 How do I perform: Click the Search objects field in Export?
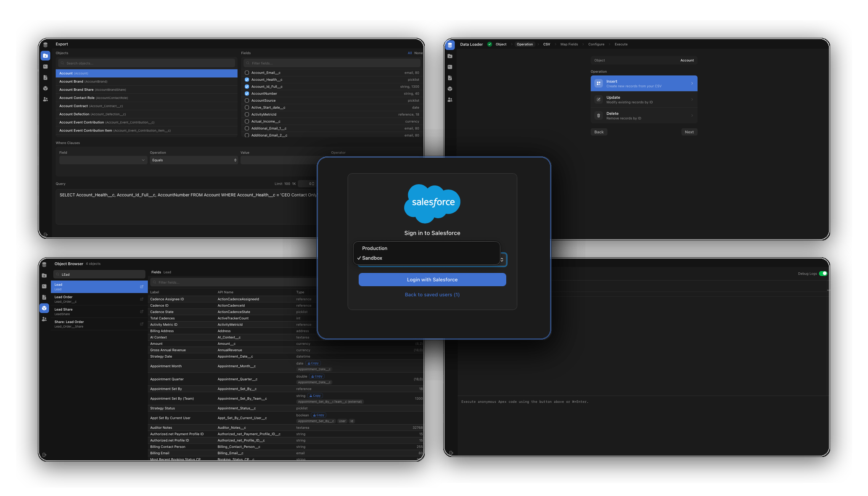pyautogui.click(x=146, y=63)
